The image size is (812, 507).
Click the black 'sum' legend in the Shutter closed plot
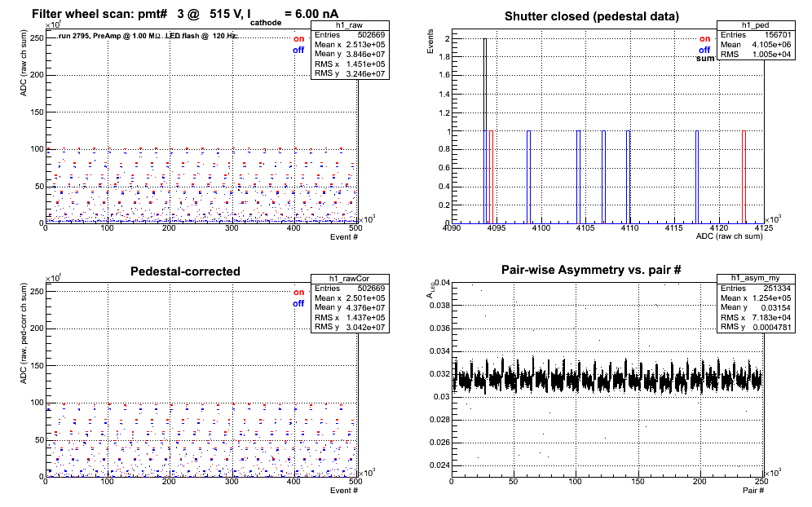point(705,59)
